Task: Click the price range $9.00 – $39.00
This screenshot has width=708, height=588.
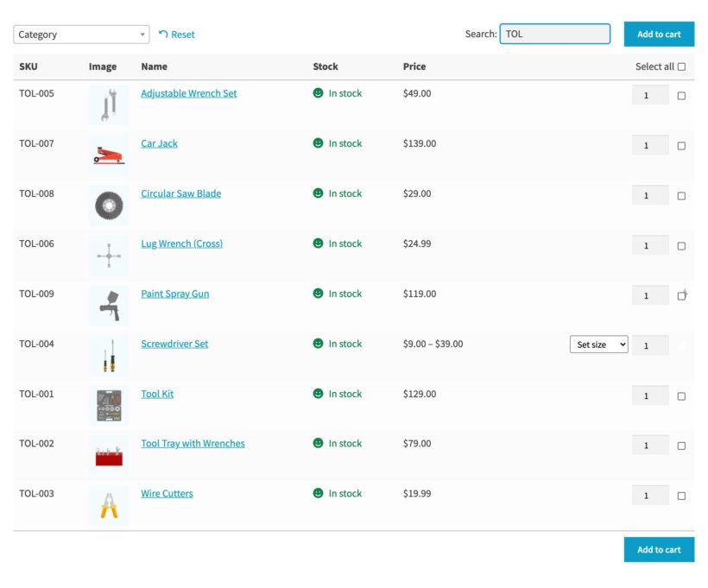Action: 433,345
